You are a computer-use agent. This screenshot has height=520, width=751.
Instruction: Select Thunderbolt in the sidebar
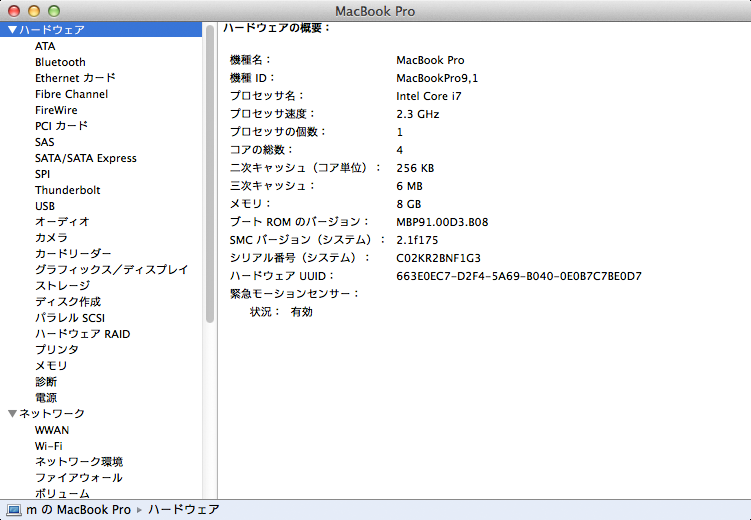click(x=67, y=190)
